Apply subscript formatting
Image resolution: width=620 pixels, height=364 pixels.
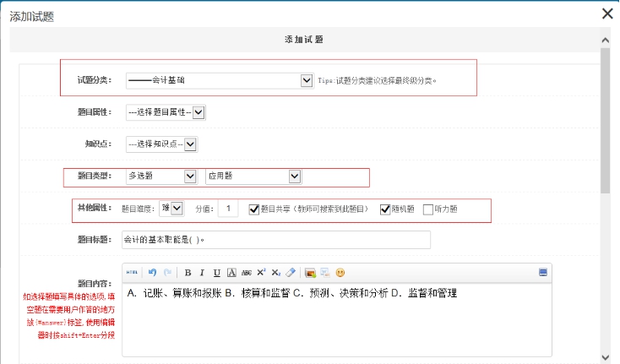point(276,273)
